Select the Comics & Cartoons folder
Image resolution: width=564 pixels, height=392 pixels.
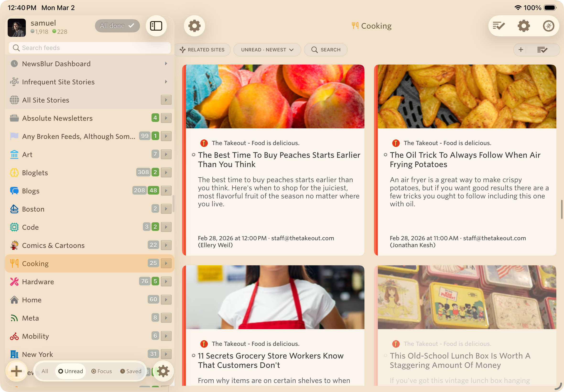[x=53, y=245]
